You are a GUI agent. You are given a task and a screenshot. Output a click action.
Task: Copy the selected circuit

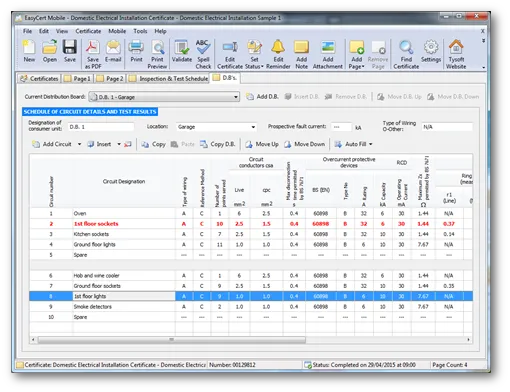point(153,144)
